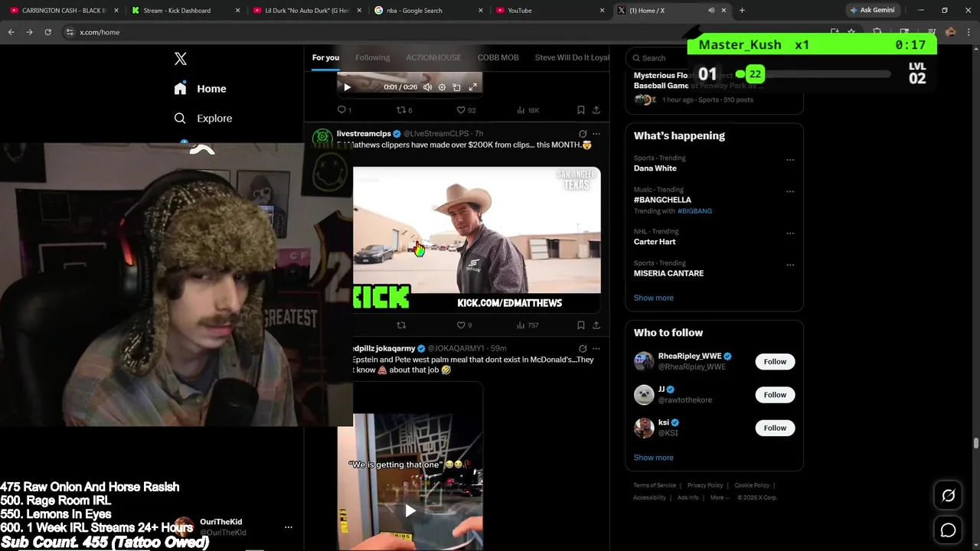Click the X logo in the sidebar

(x=181, y=59)
